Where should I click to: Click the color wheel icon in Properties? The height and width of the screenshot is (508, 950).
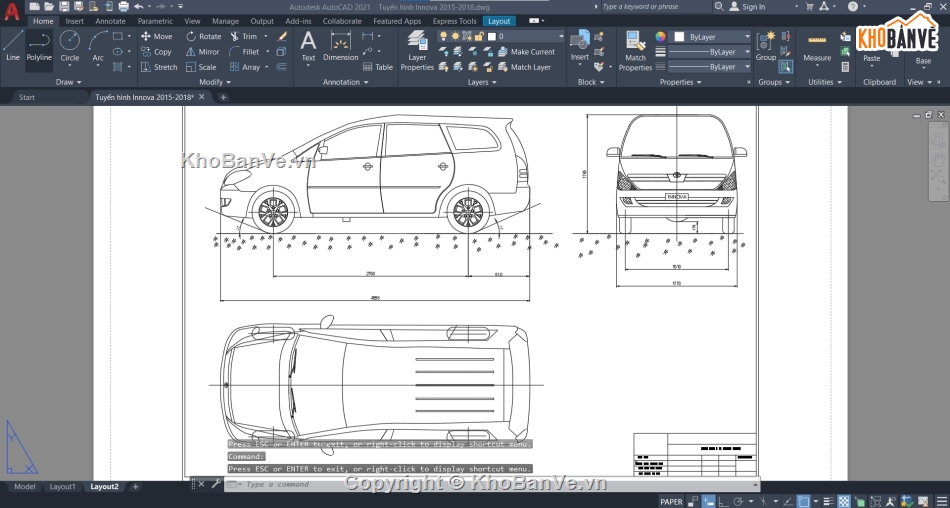click(x=660, y=36)
